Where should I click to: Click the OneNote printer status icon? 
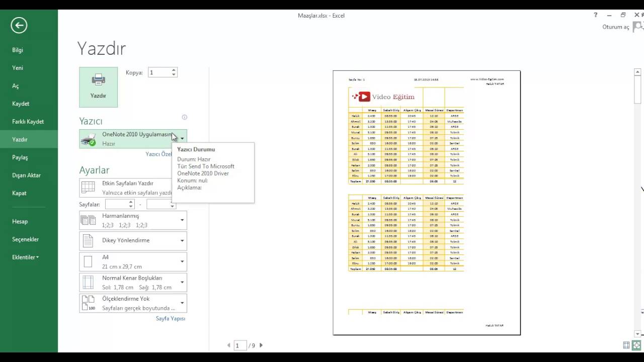coord(89,139)
